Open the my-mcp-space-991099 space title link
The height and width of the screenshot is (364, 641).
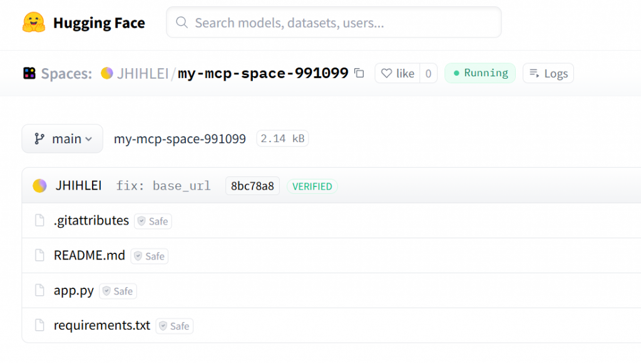pyautogui.click(x=263, y=73)
